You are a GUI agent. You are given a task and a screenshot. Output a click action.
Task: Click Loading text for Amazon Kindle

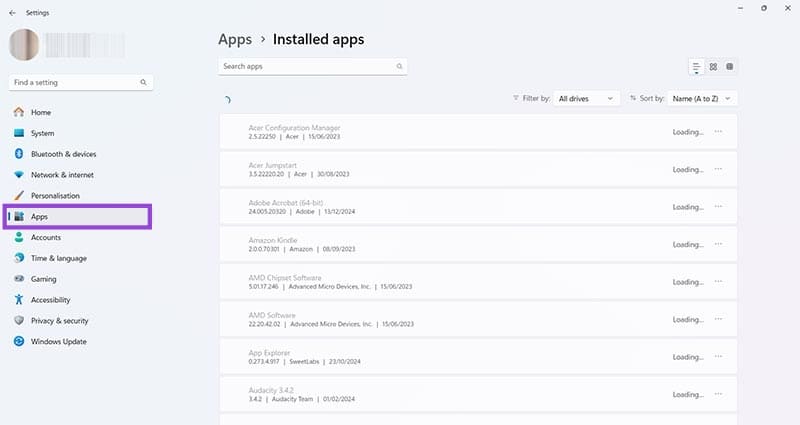(688, 244)
